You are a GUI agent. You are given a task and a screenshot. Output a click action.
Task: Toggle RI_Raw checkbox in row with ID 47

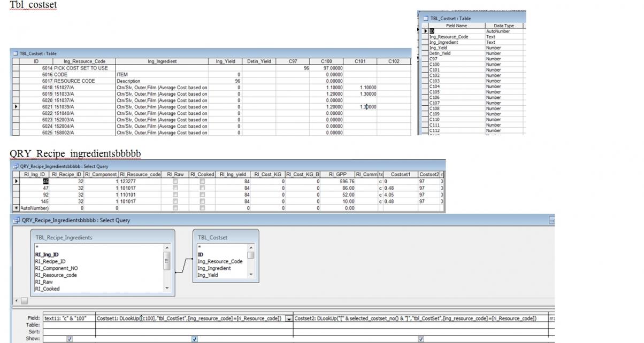(x=175, y=188)
